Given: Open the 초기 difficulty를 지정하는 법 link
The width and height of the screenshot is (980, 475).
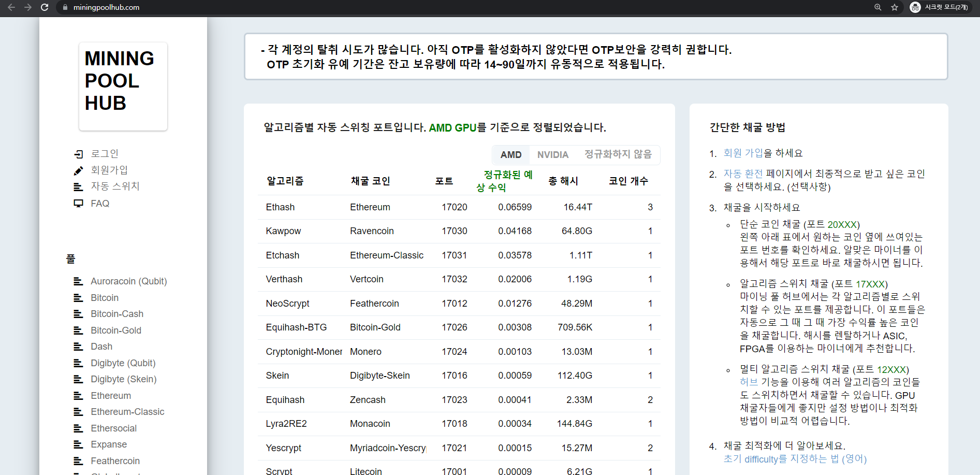Looking at the screenshot, I should click(x=795, y=459).
